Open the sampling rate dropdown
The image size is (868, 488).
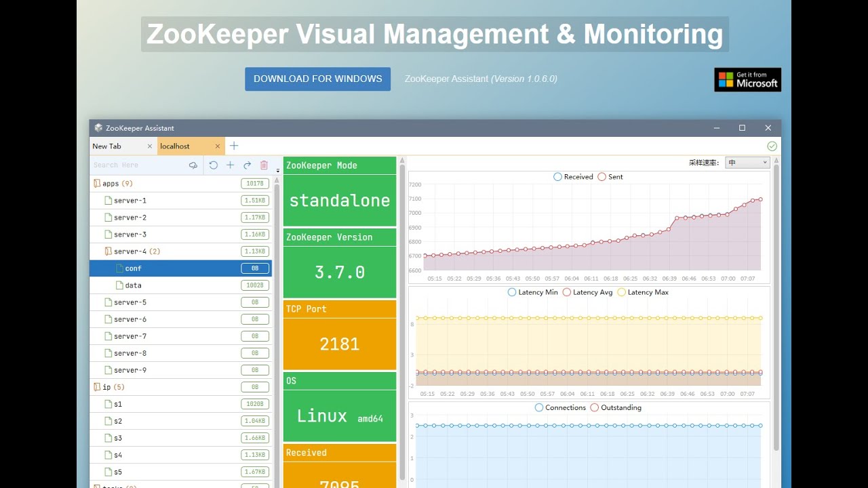747,163
